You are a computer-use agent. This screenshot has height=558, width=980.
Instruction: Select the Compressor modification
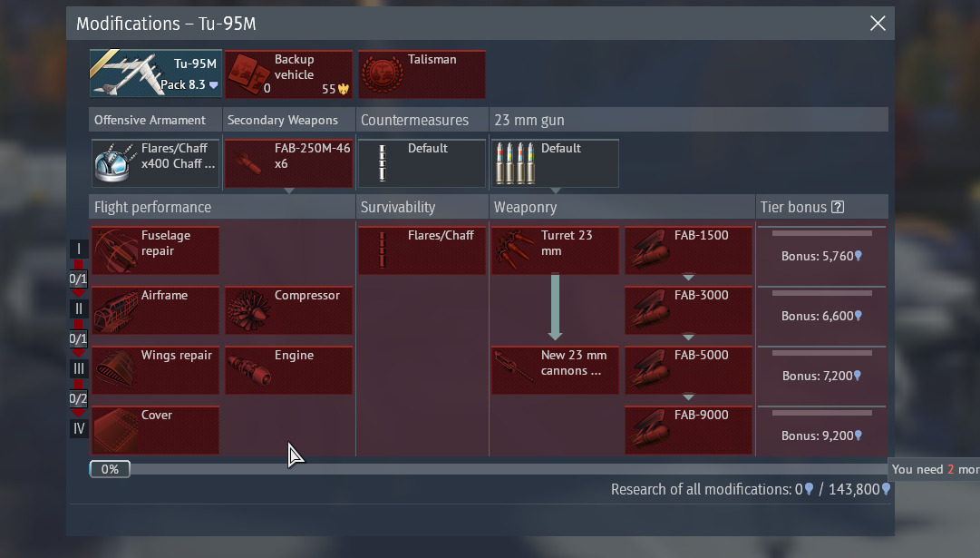(288, 310)
